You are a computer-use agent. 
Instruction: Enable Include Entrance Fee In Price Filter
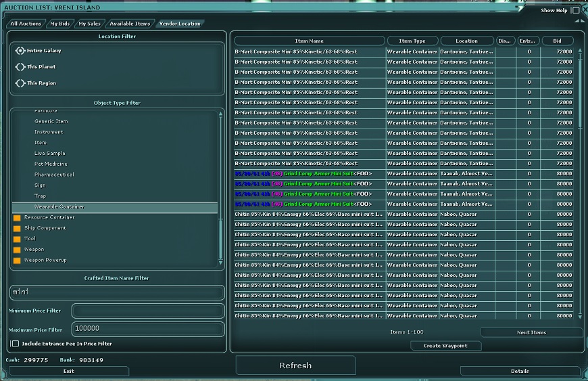coord(16,344)
